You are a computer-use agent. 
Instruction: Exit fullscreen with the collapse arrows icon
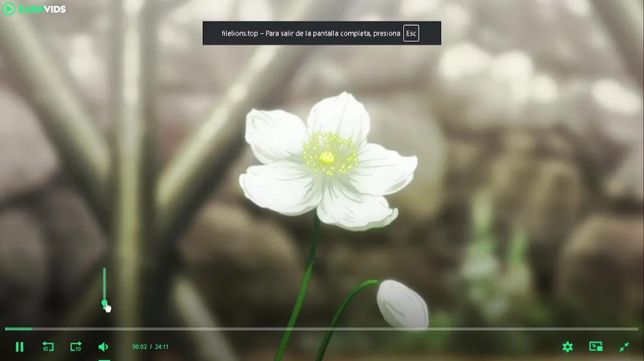click(x=624, y=346)
